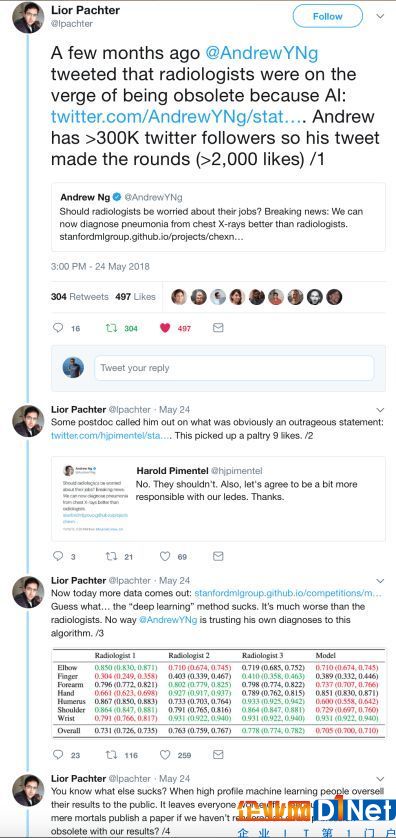The height and width of the screenshot is (838, 396).
Task: Click the reply icon with count 3
Action: tap(58, 556)
